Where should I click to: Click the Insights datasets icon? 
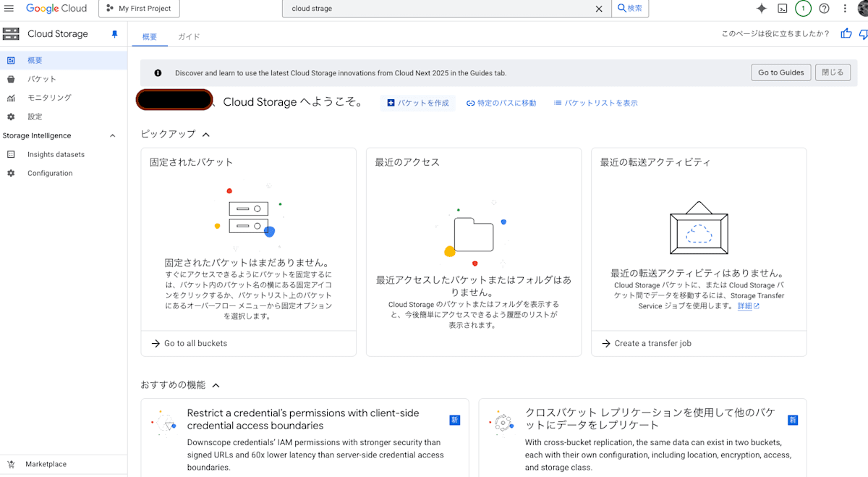tap(11, 154)
